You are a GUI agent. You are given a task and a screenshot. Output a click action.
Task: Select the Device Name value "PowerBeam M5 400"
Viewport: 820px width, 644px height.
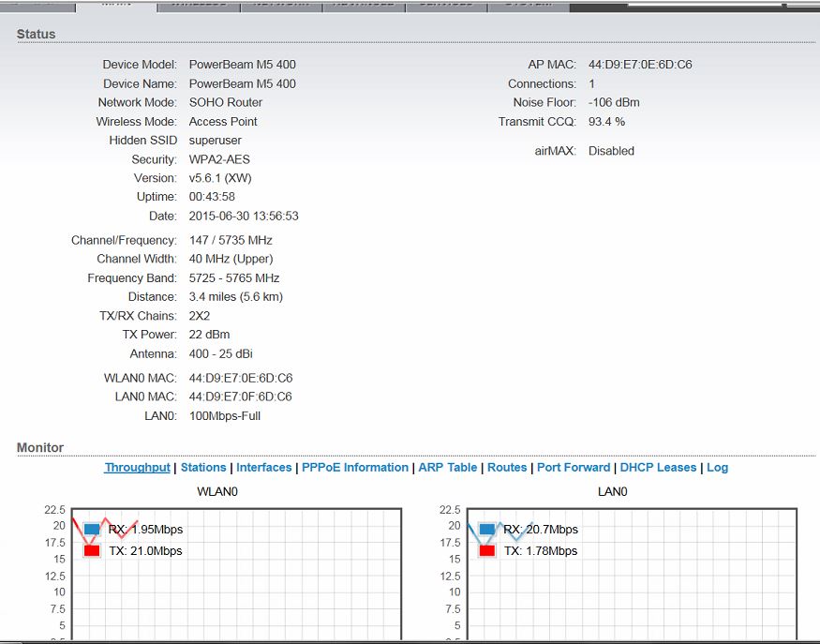243,83
